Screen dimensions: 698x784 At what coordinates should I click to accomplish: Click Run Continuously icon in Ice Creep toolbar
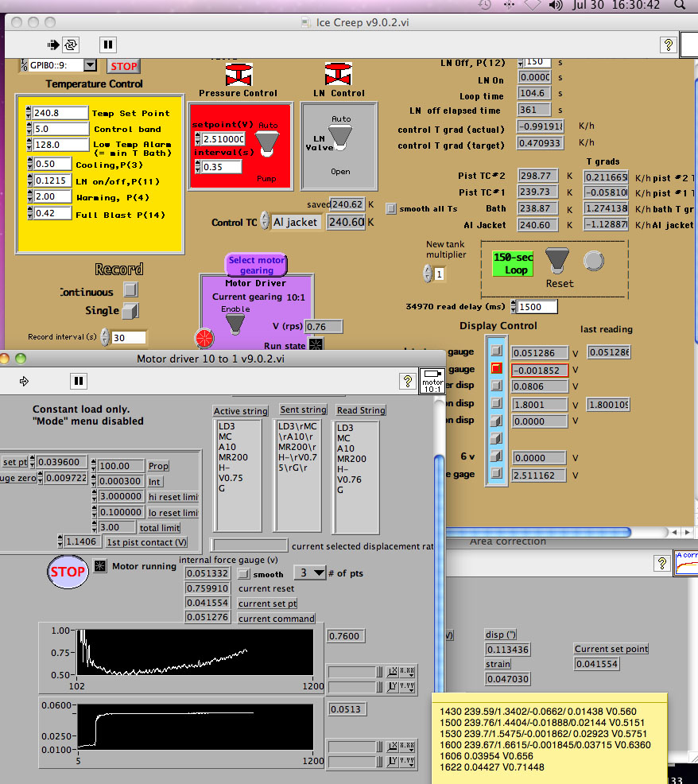71,45
